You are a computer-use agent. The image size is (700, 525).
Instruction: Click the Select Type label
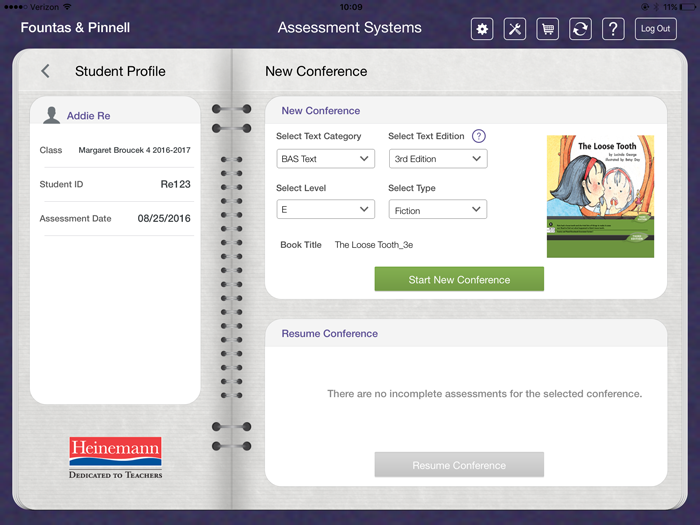(412, 188)
